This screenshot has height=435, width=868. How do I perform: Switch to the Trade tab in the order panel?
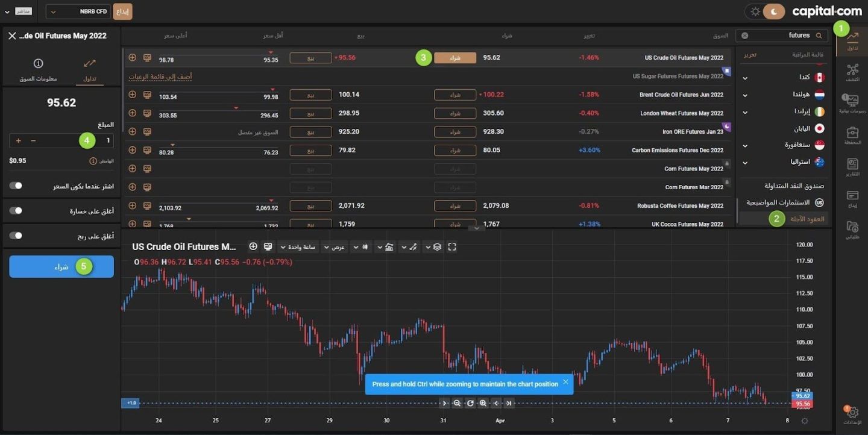[x=90, y=70]
